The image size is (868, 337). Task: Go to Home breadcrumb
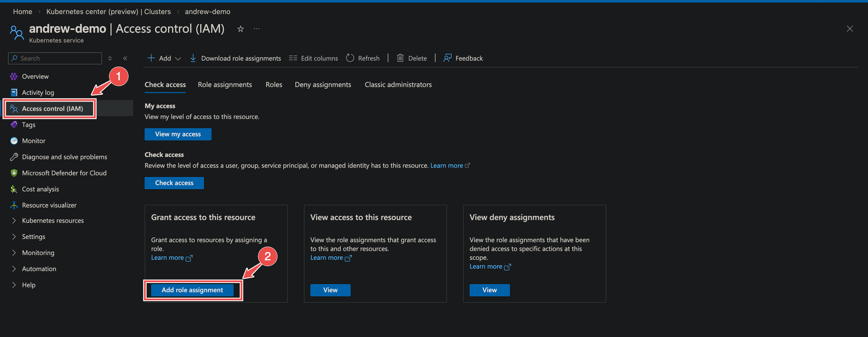[23, 12]
